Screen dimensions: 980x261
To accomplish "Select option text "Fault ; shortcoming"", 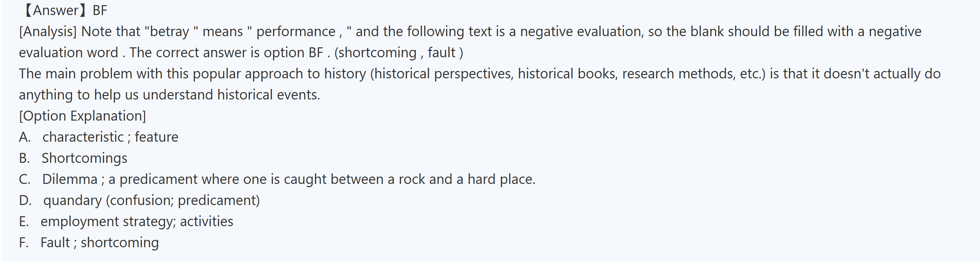I will pyautogui.click(x=100, y=242).
